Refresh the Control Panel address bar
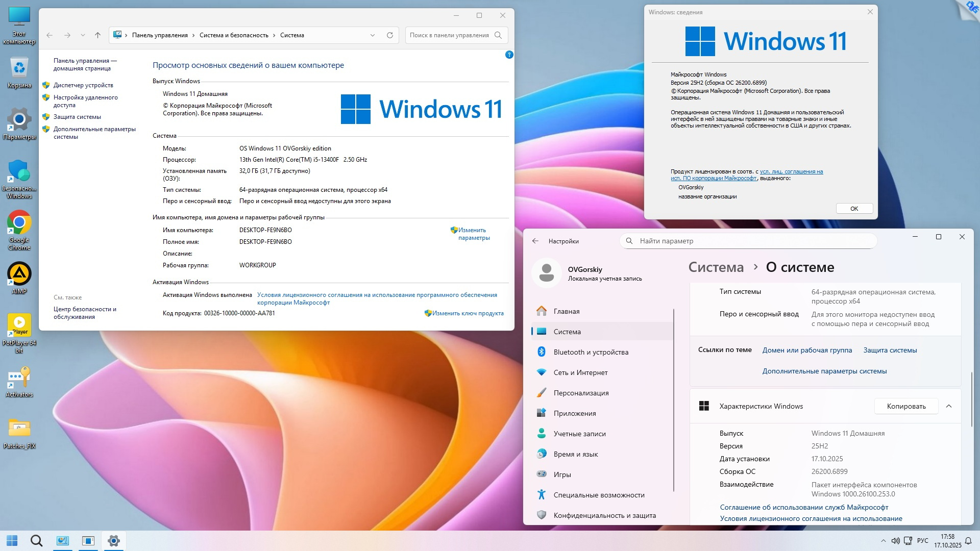The height and width of the screenshot is (551, 980). pyautogui.click(x=389, y=35)
